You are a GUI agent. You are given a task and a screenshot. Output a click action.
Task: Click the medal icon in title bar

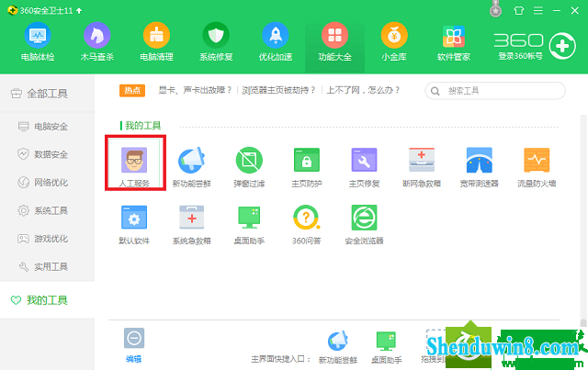(495, 9)
